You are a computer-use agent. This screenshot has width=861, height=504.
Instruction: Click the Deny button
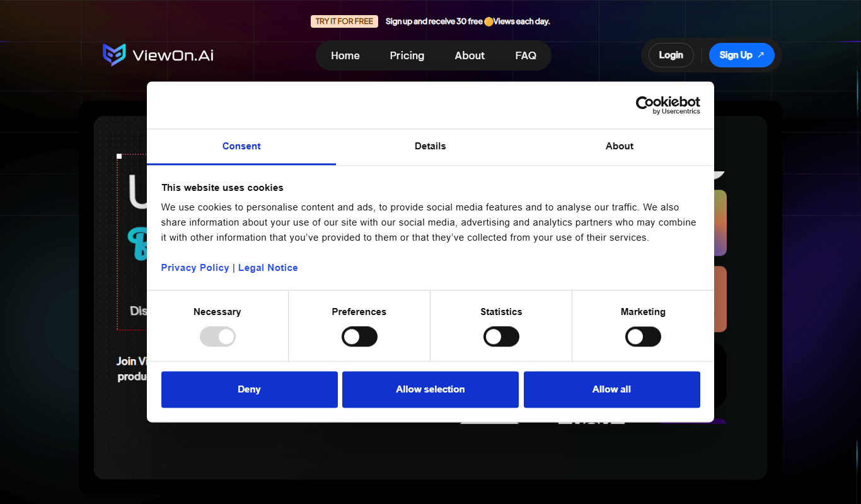point(250,389)
